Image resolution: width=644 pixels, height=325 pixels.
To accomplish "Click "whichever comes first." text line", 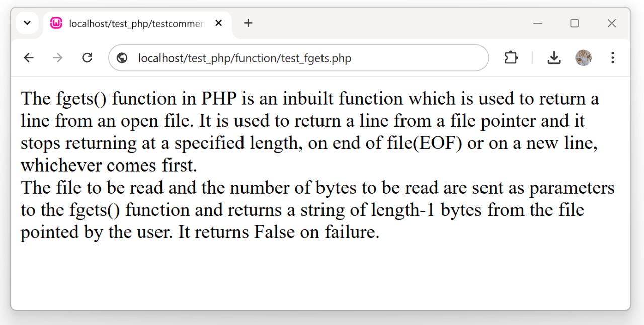I will (x=109, y=165).
